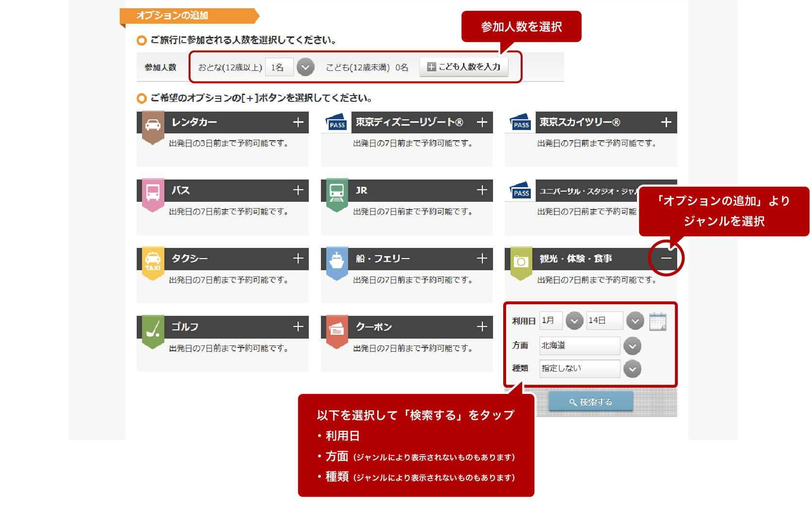Open the 種類 type dropdown arrow
This screenshot has width=812, height=505.
632,369
